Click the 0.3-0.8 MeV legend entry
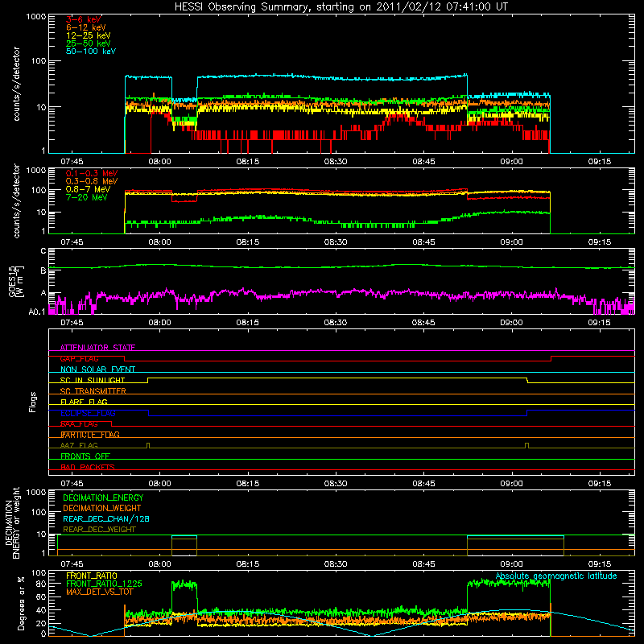 (92, 181)
